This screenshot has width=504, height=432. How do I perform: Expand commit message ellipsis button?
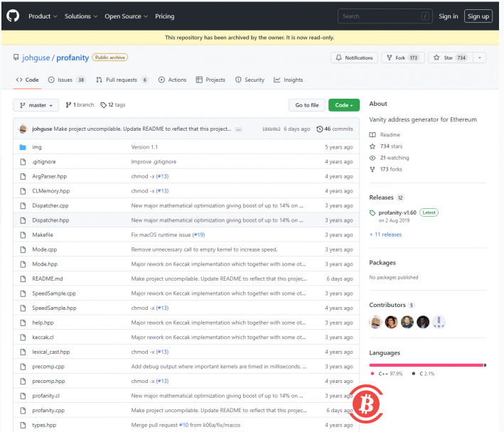[238, 129]
